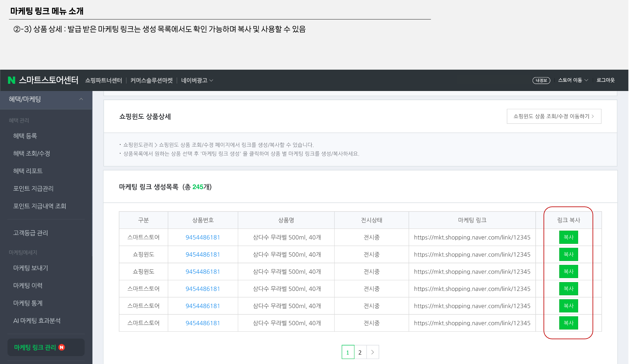Image resolution: width=629 pixels, height=364 pixels.
Task: Click 복사 button in fourth table row
Action: pyautogui.click(x=569, y=289)
